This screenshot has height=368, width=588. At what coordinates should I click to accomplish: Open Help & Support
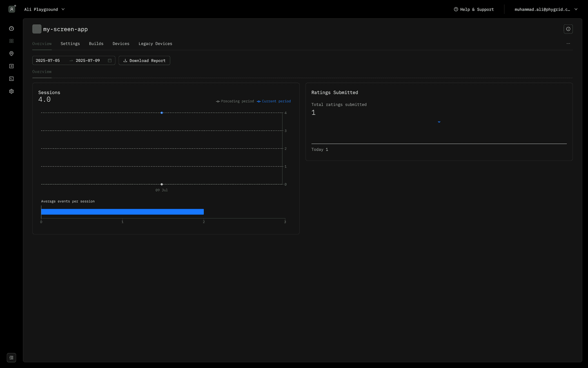pos(474,9)
